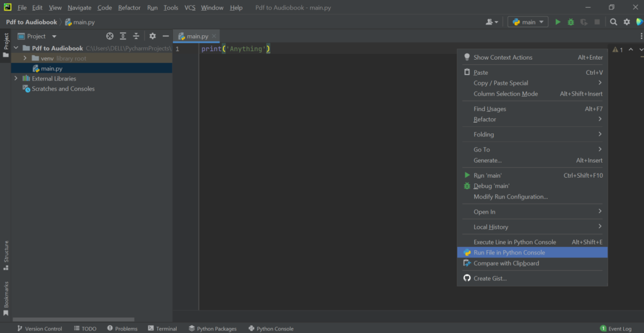Viewport: 644px width, 333px height.
Task: Toggle the Structure sidebar tab
Action: click(x=6, y=255)
